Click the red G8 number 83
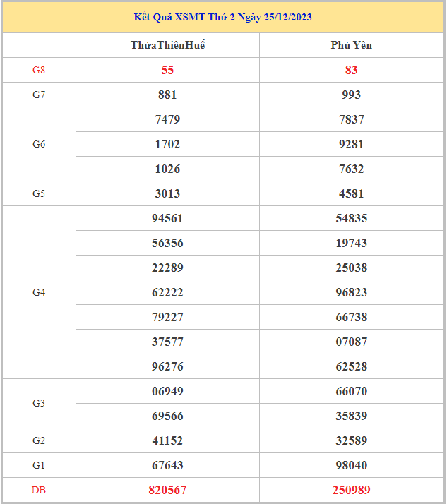 [351, 70]
